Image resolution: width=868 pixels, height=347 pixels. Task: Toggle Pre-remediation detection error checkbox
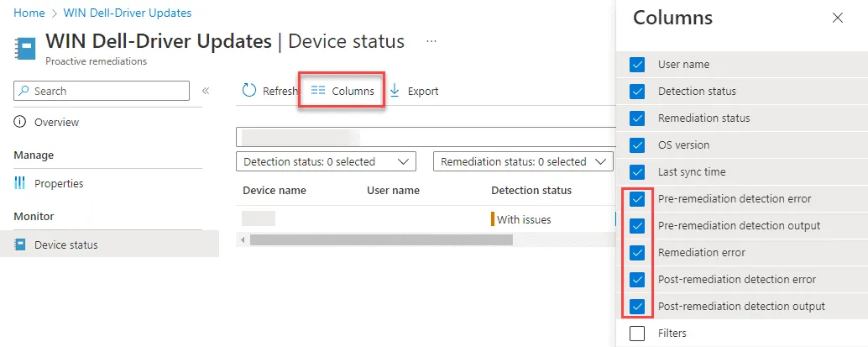[x=637, y=198]
